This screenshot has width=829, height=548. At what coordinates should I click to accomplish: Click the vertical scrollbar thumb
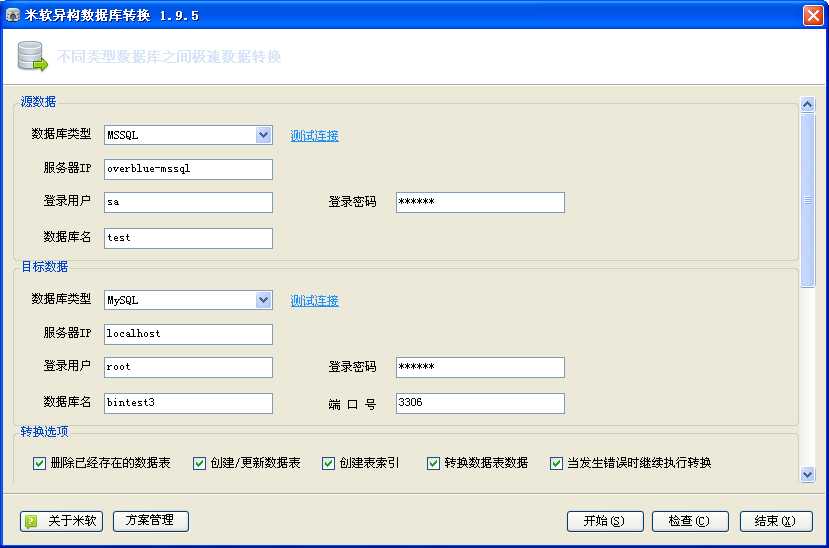(807, 200)
